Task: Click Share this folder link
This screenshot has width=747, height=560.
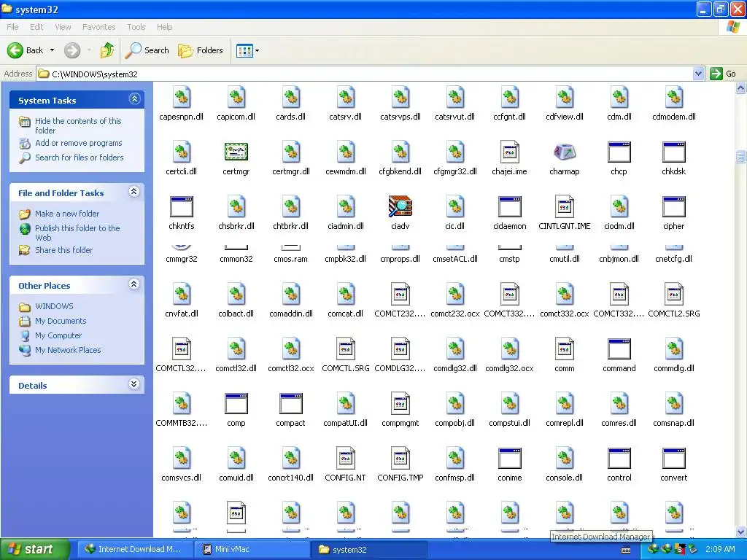Action: coord(64,250)
